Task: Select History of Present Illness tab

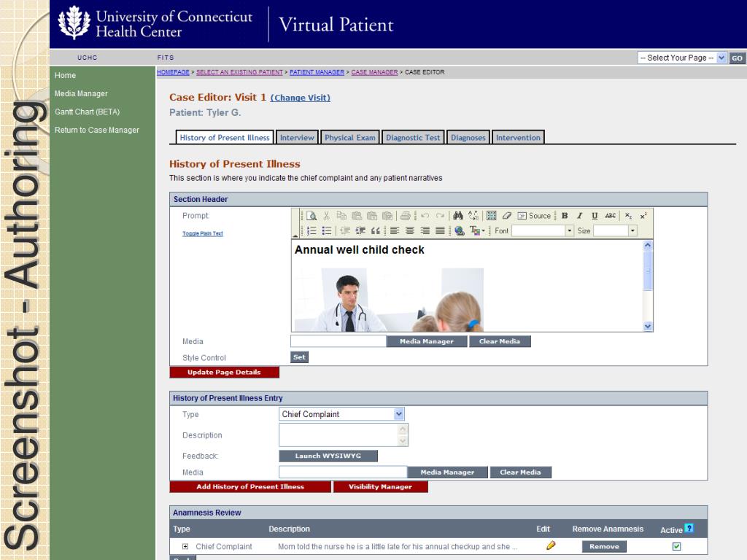Action: [x=225, y=137]
